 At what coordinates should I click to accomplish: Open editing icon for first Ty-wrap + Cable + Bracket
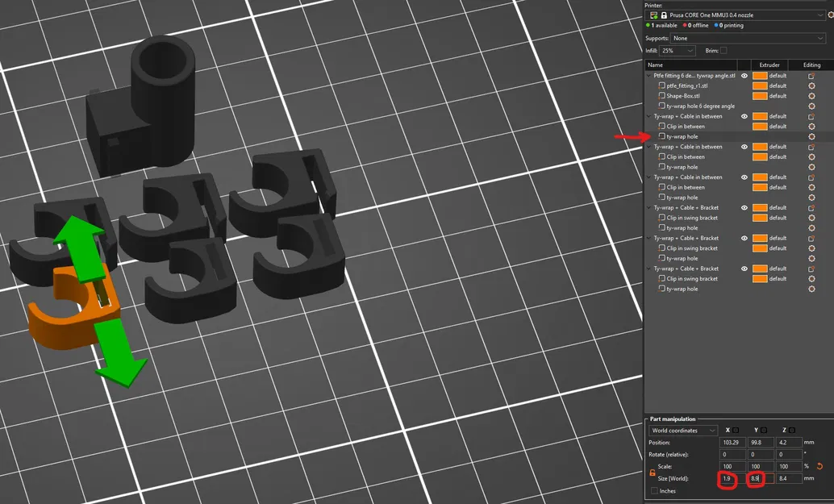[811, 208]
